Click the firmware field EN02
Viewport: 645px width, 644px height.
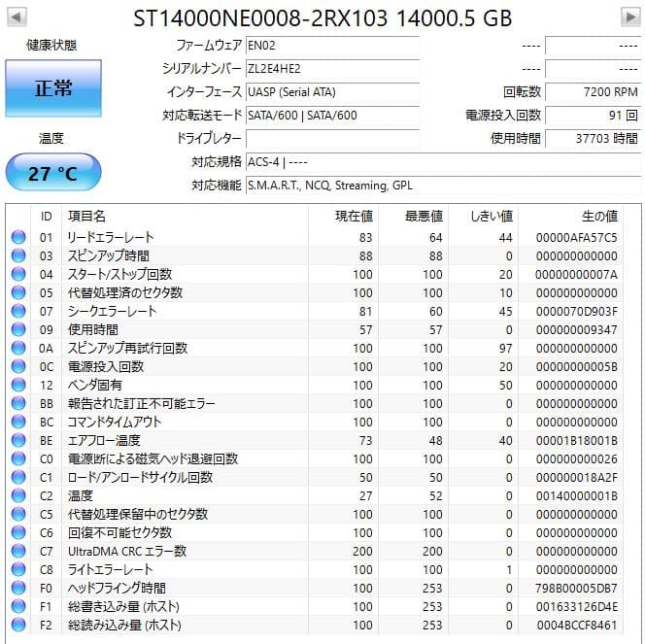pos(332,46)
